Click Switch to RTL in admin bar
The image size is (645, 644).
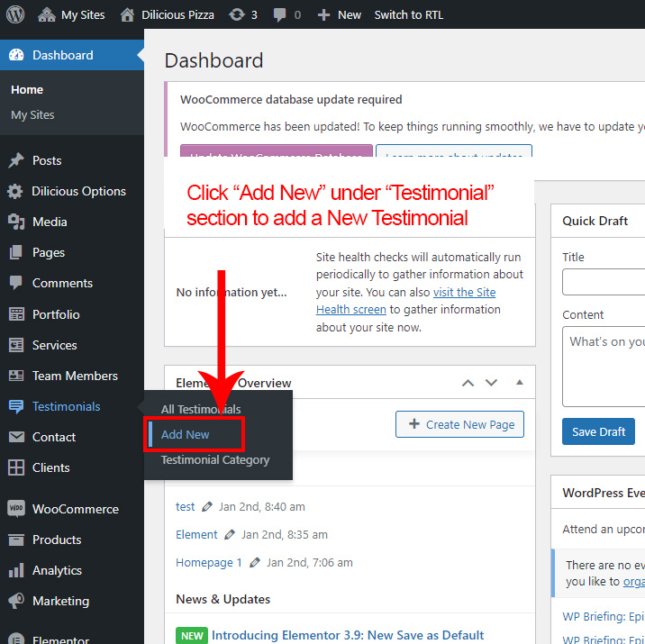[x=408, y=14]
